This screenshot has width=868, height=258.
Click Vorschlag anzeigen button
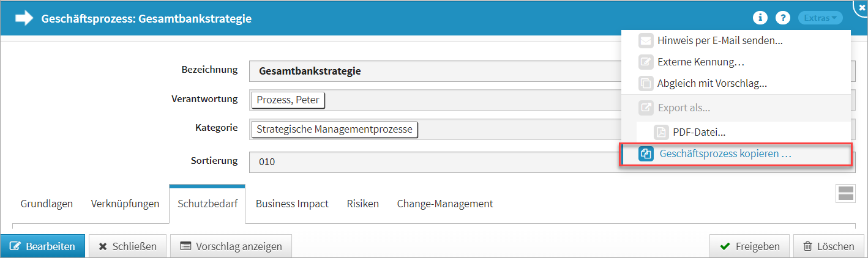click(x=231, y=246)
